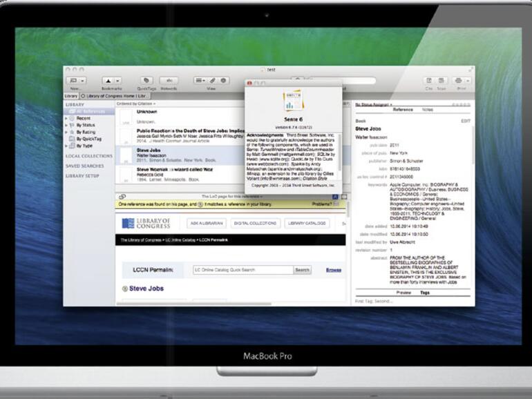The height and width of the screenshot is (399, 532).
Task: Expand the Recent sidebar group
Action: tap(66, 118)
